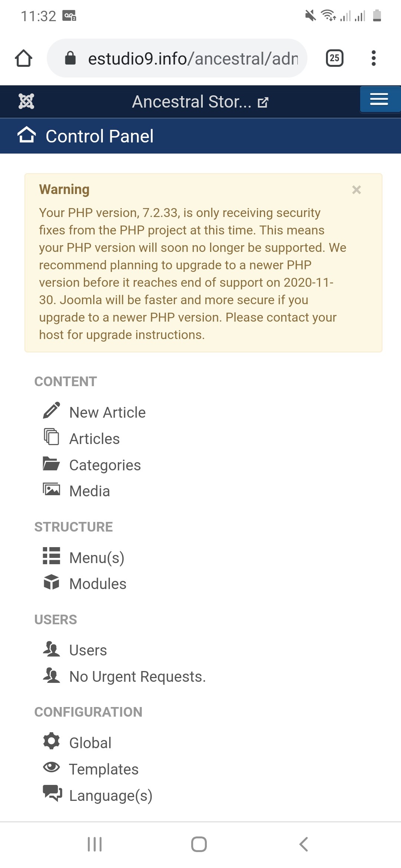Open the browser three-dot overflow menu

click(x=374, y=58)
